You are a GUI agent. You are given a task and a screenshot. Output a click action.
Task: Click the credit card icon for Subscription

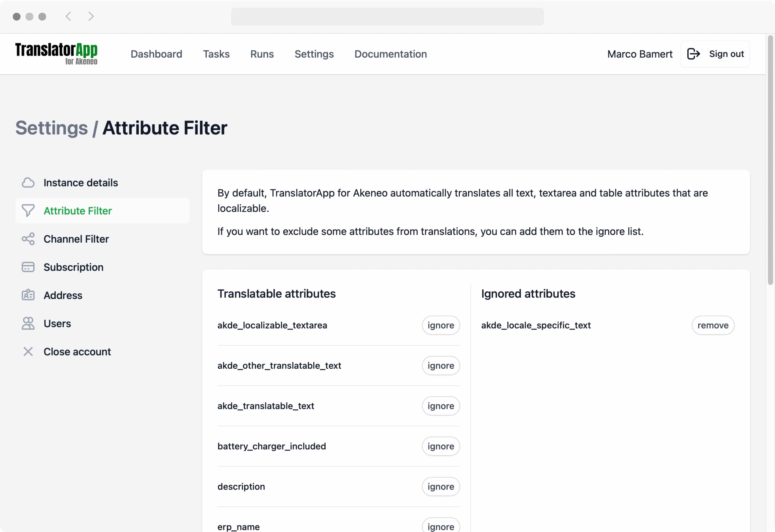[28, 267]
